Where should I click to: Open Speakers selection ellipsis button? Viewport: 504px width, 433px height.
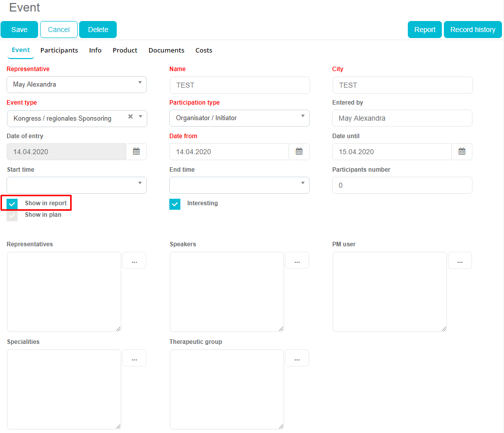297,261
